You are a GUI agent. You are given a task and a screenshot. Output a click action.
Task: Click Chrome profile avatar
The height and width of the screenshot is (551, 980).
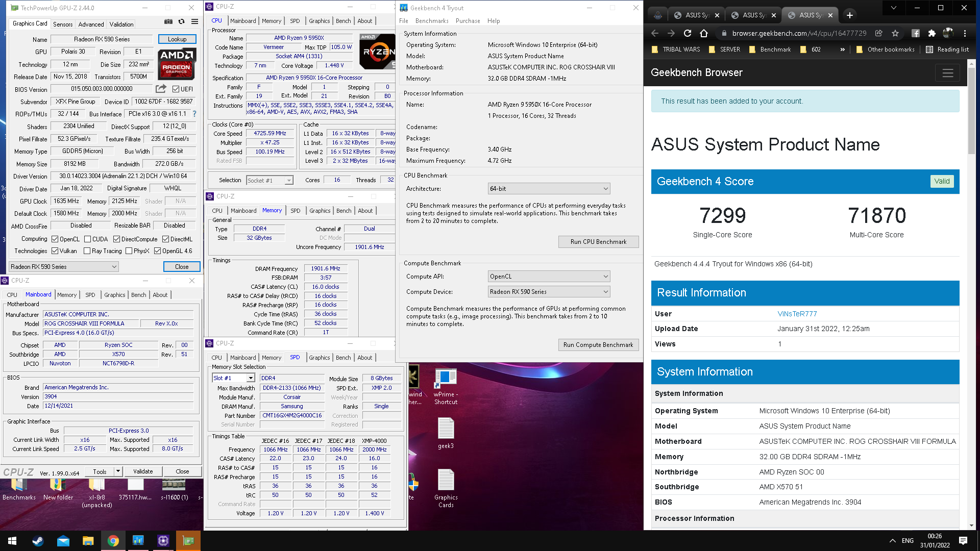click(x=948, y=33)
